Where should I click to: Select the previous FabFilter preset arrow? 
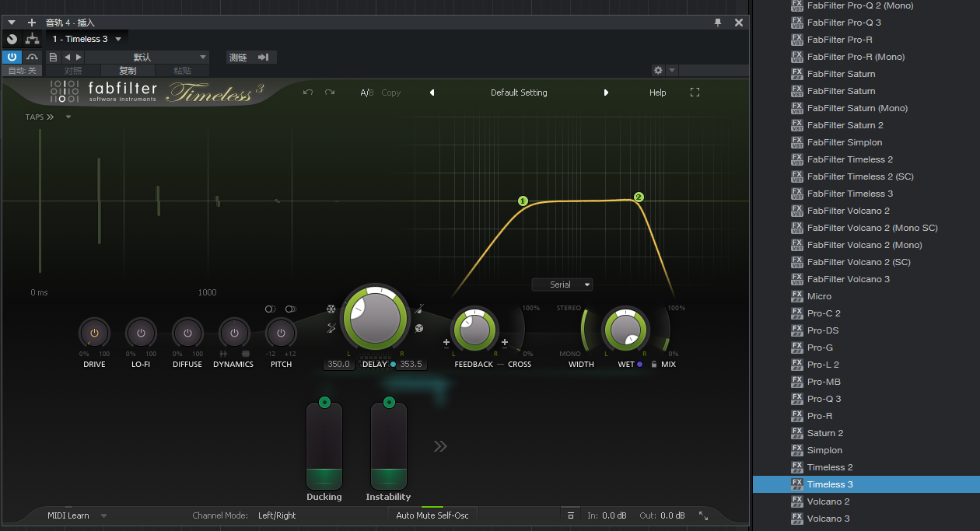coord(432,93)
